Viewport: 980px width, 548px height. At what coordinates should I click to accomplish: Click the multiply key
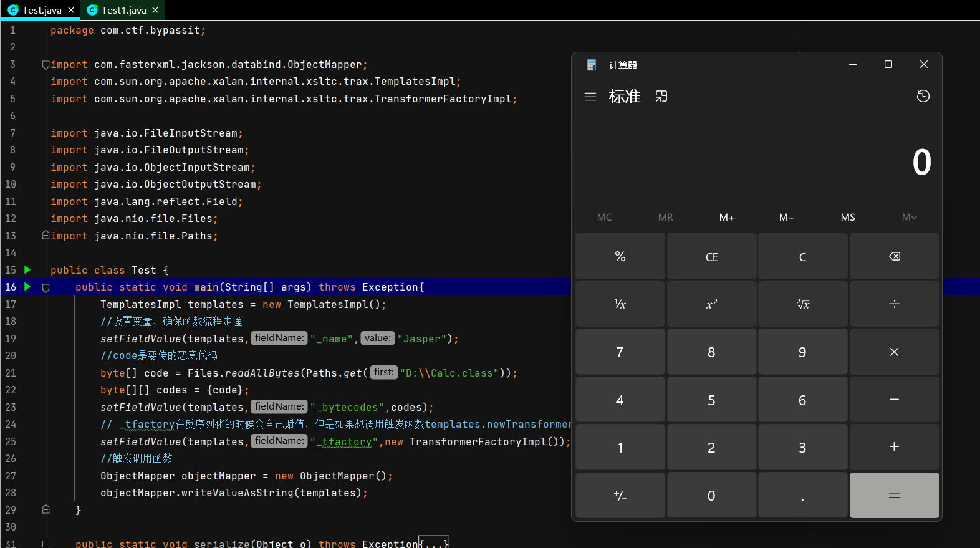[895, 352]
